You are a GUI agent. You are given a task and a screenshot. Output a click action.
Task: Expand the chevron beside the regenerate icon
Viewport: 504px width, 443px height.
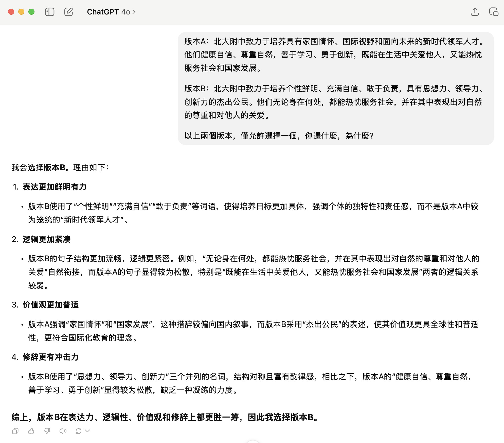87,431
